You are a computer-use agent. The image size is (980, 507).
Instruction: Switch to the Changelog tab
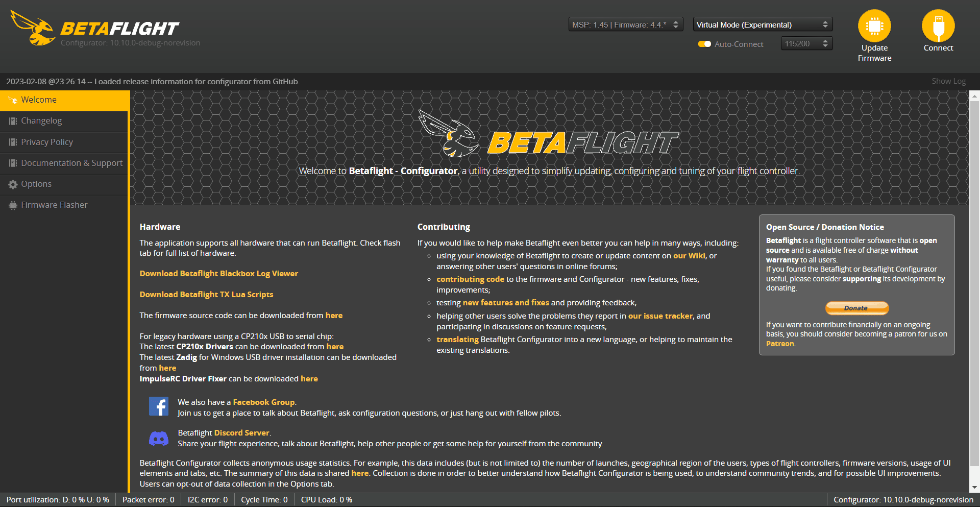tap(41, 120)
